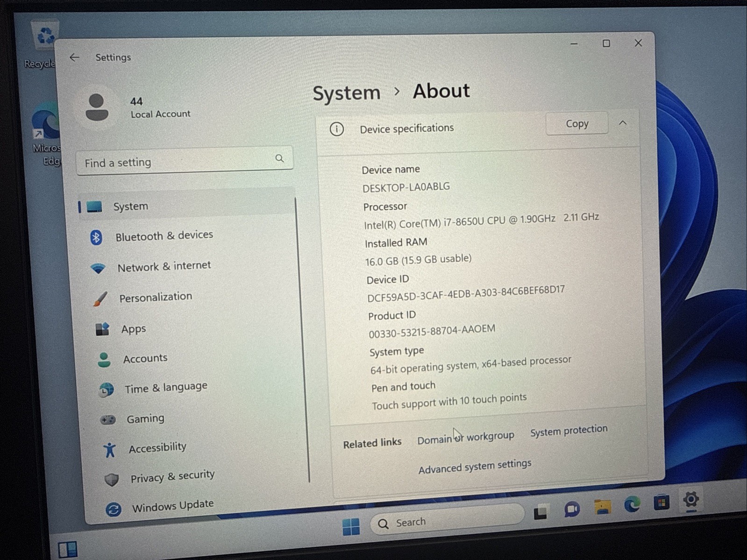Open the Windows Start button on taskbar
This screenshot has height=560, width=747.
(351, 526)
